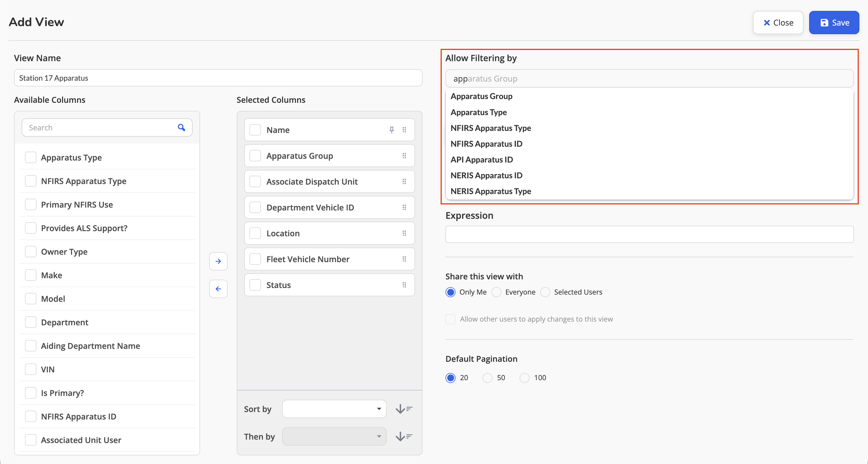Click the search magnifier in Available Columns
868x464 pixels.
[x=181, y=127]
